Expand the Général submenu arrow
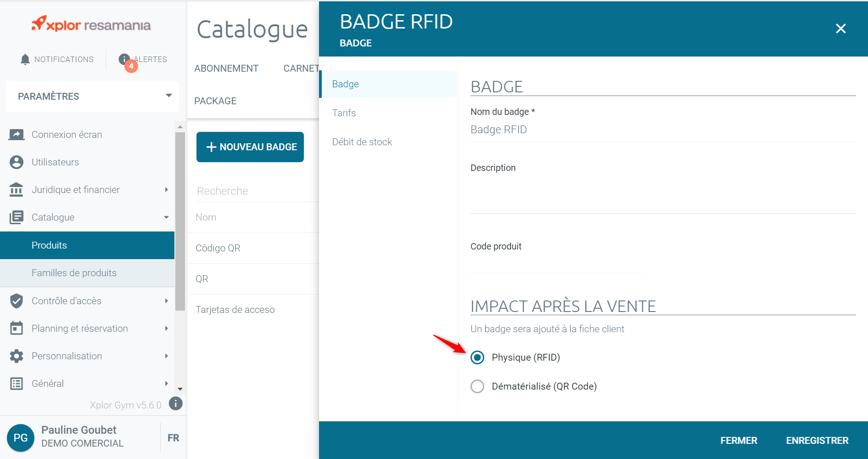Viewport: 868px width, 459px height. [166, 384]
